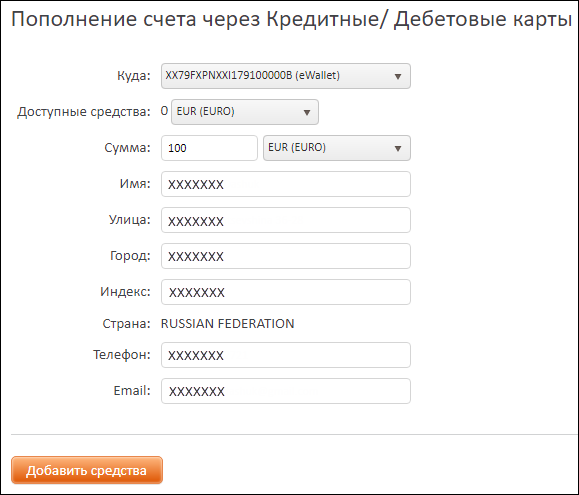Select the Email input field
Image resolution: width=579 pixels, height=495 pixels.
[285, 391]
